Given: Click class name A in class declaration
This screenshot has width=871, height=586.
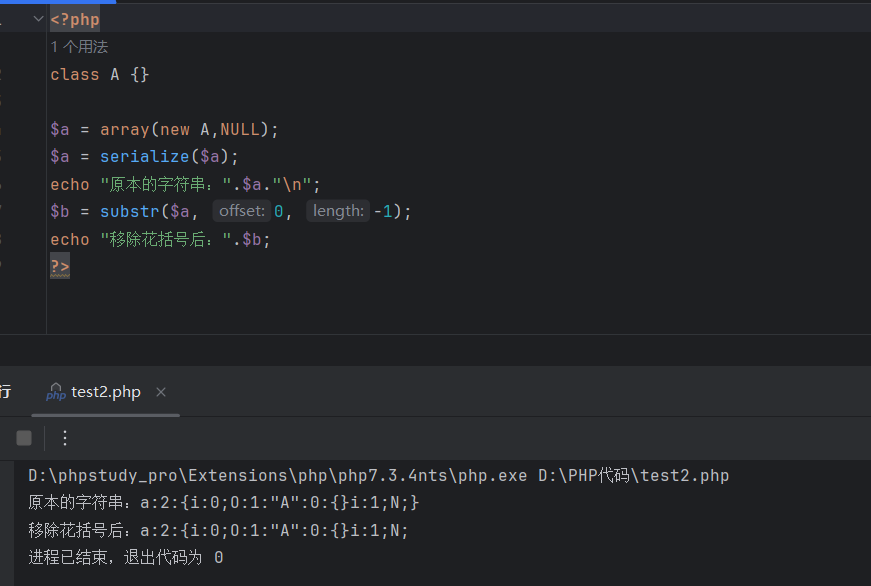Looking at the screenshot, I should (x=115, y=74).
